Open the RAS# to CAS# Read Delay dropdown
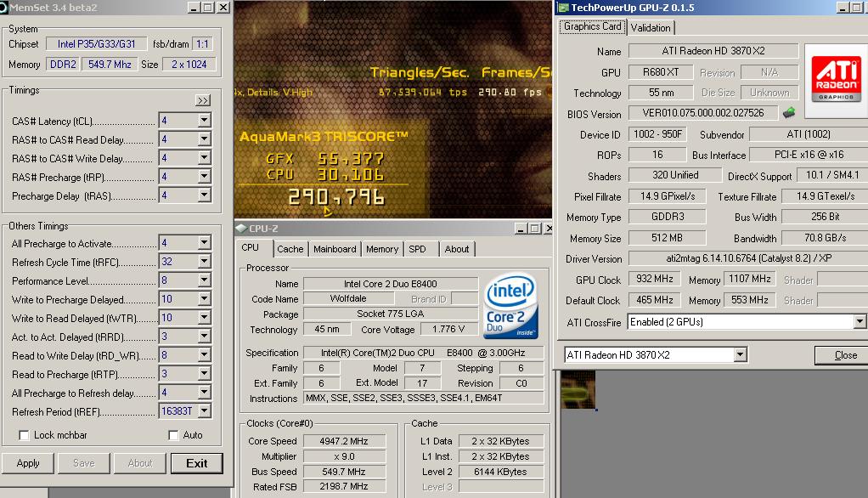The height and width of the screenshot is (498, 868). click(x=205, y=139)
